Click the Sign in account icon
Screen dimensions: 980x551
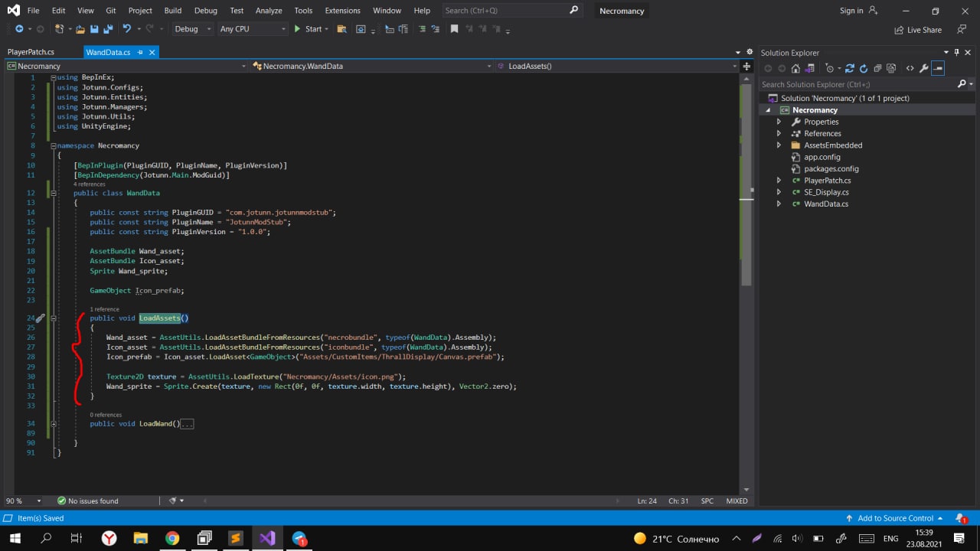873,10
